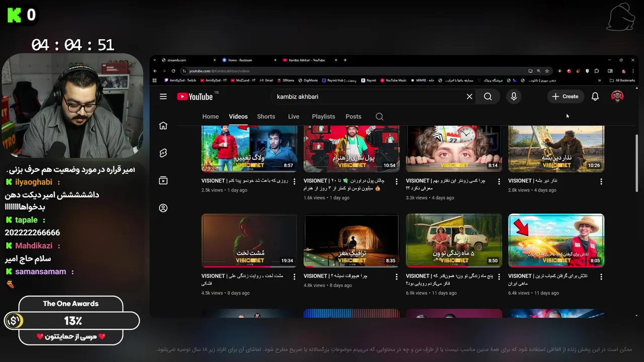Screen dimensions: 644x362
Task: Open Shorts in the mini sidebar
Action: 163,153
